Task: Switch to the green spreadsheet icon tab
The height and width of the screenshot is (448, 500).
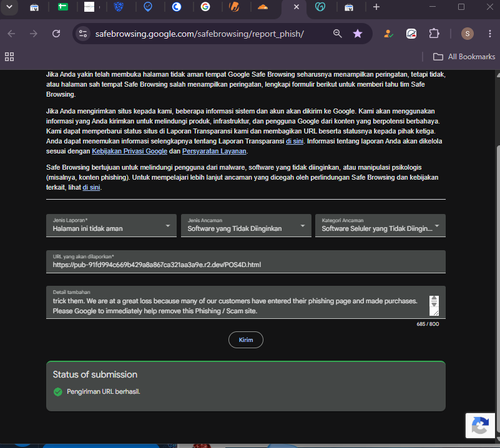Action: click(x=63, y=7)
